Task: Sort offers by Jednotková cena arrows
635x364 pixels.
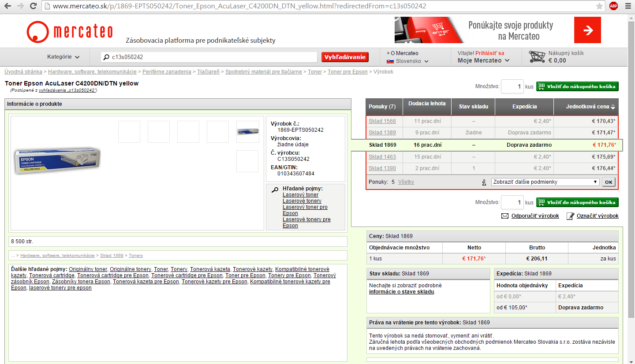Action: pos(613,107)
